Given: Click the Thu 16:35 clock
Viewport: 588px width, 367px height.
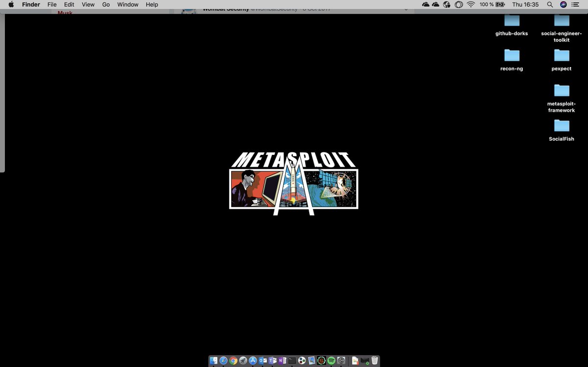Looking at the screenshot, I should click(525, 4).
